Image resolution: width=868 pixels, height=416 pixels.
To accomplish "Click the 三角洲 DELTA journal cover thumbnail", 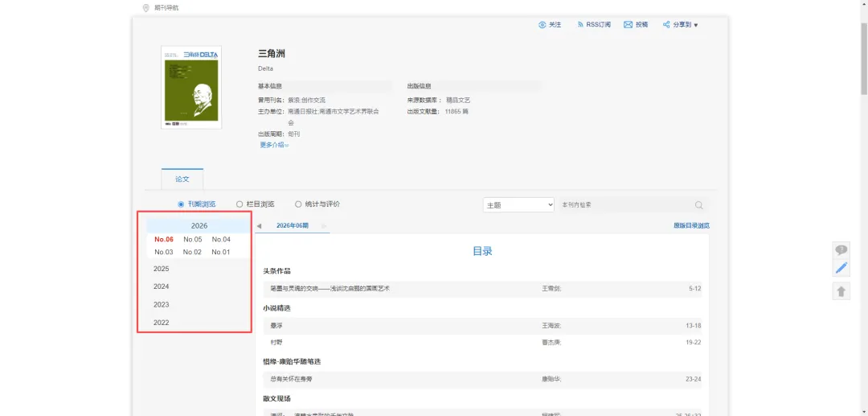I will [191, 88].
